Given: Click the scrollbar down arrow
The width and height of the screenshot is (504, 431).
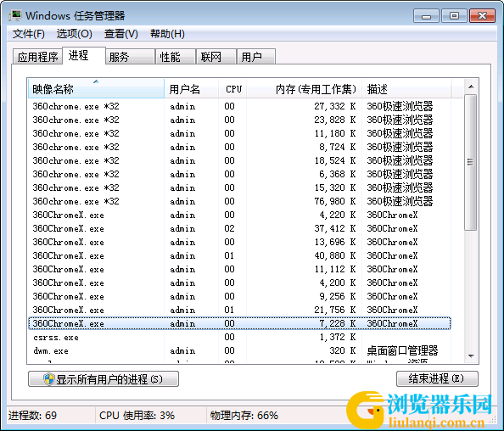Looking at the screenshot, I should (x=471, y=356).
